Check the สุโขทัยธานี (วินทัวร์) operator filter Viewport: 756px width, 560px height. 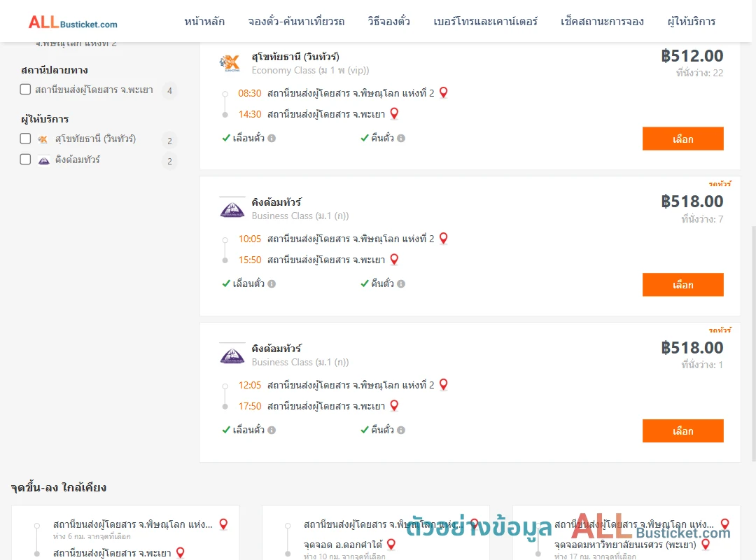26,139
